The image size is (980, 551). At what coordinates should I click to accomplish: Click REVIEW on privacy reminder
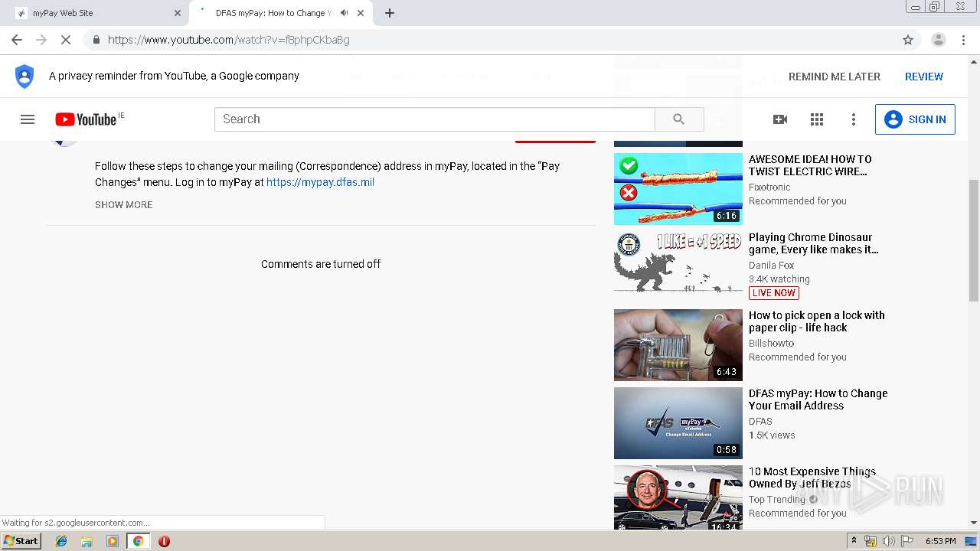coord(924,77)
